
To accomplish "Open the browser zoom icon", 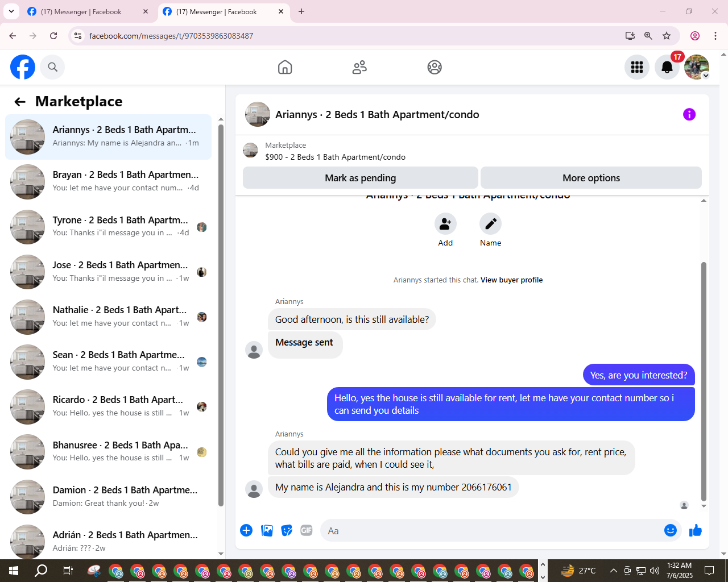I will tap(648, 36).
